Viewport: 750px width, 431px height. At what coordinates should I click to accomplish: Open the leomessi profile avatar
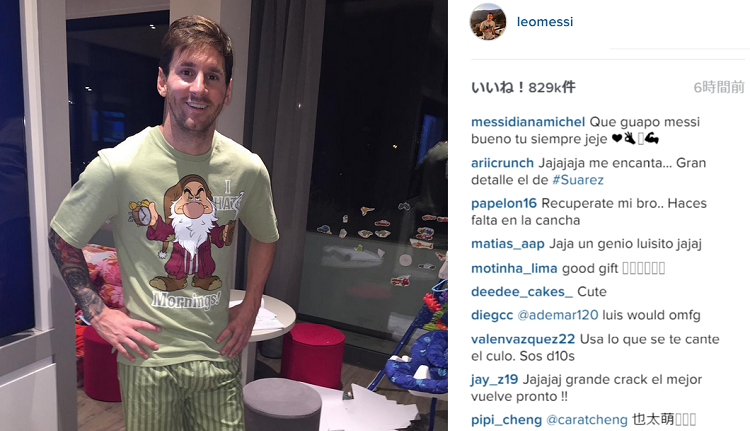tap(488, 22)
